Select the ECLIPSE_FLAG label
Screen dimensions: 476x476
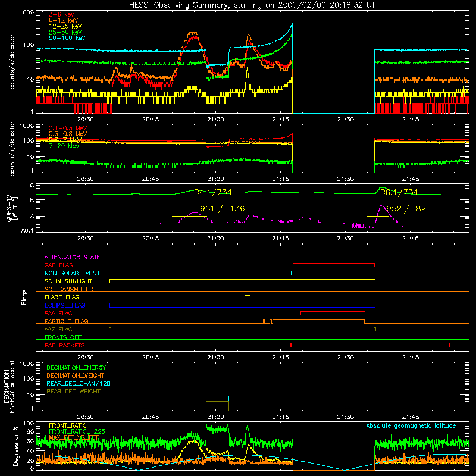65,305
